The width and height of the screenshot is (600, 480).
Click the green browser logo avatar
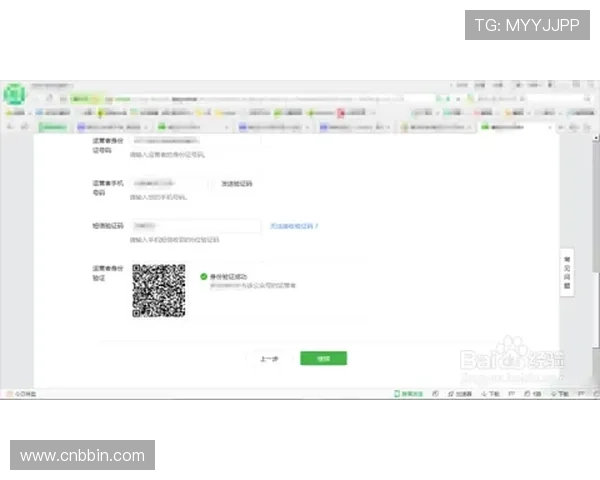pos(15,94)
